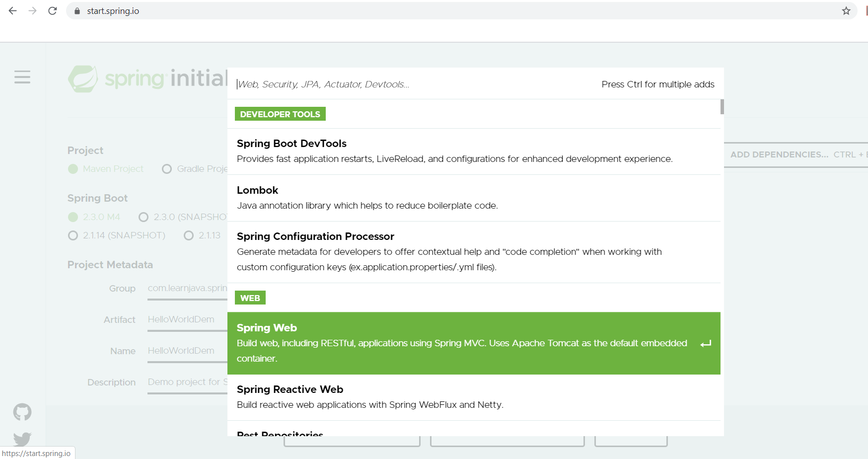Open the hamburger menu icon

pos(22,77)
